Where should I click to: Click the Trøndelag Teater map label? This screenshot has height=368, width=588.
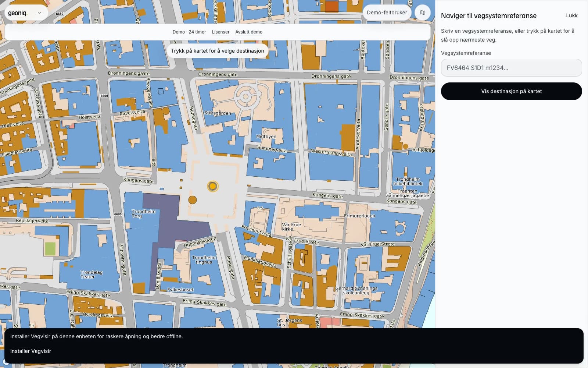pyautogui.click(x=91, y=275)
